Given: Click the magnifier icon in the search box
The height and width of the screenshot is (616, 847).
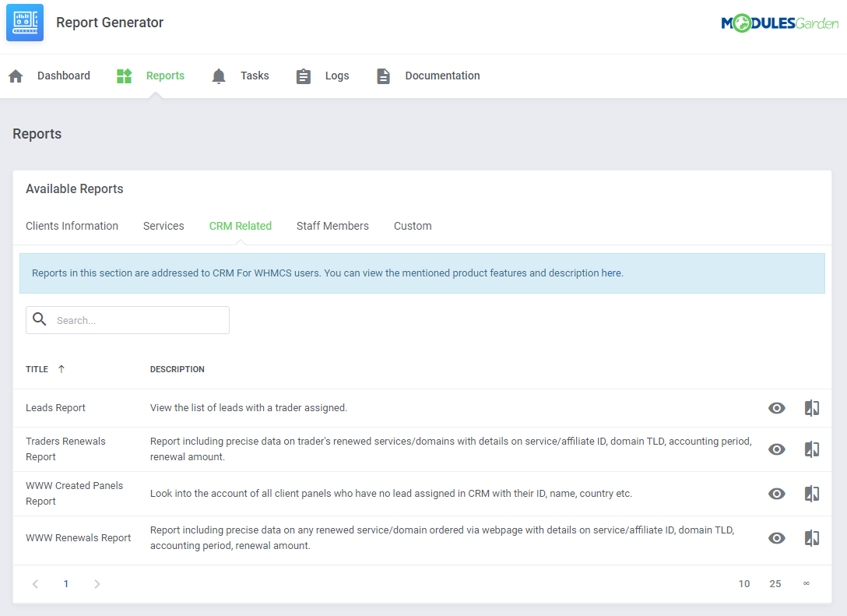Looking at the screenshot, I should (40, 319).
